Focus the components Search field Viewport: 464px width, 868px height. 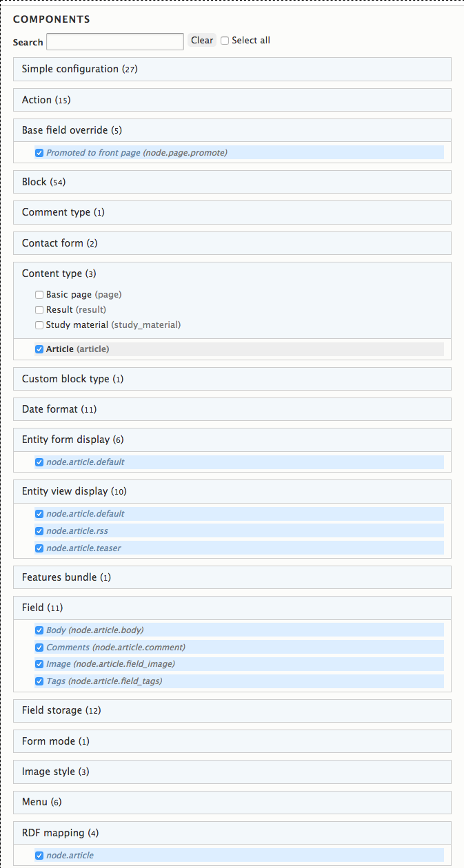coord(115,41)
